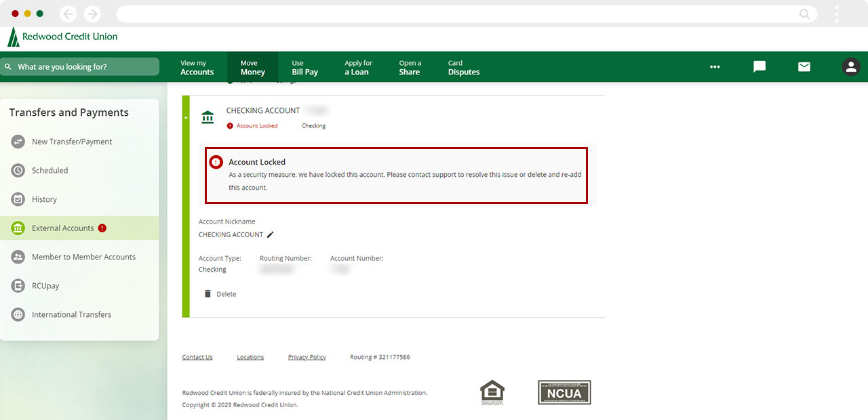Click the browser address bar
The width and height of the screenshot is (868, 420).
[x=467, y=14]
